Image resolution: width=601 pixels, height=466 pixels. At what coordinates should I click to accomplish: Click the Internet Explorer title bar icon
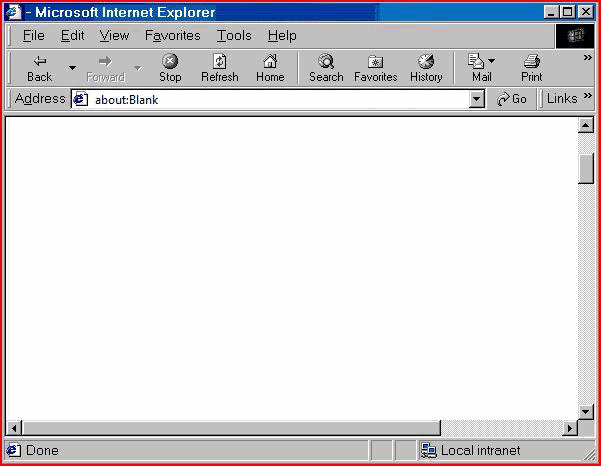pyautogui.click(x=13, y=12)
